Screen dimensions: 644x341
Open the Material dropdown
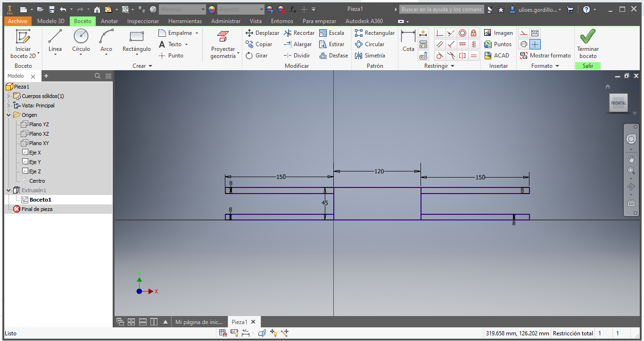(182, 9)
